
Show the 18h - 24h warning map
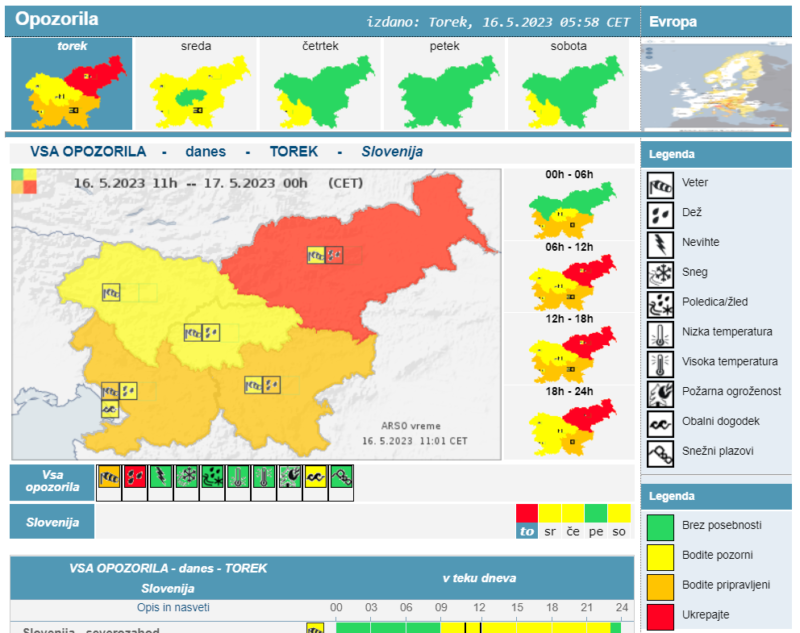pyautogui.click(x=568, y=420)
